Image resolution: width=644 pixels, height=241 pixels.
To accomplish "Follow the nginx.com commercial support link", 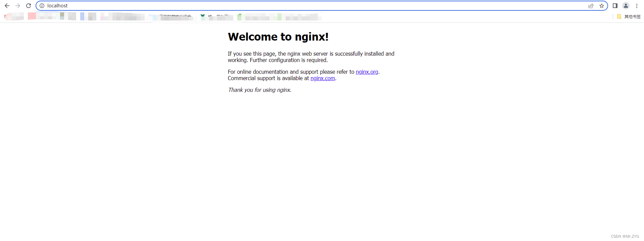I will tap(323, 78).
